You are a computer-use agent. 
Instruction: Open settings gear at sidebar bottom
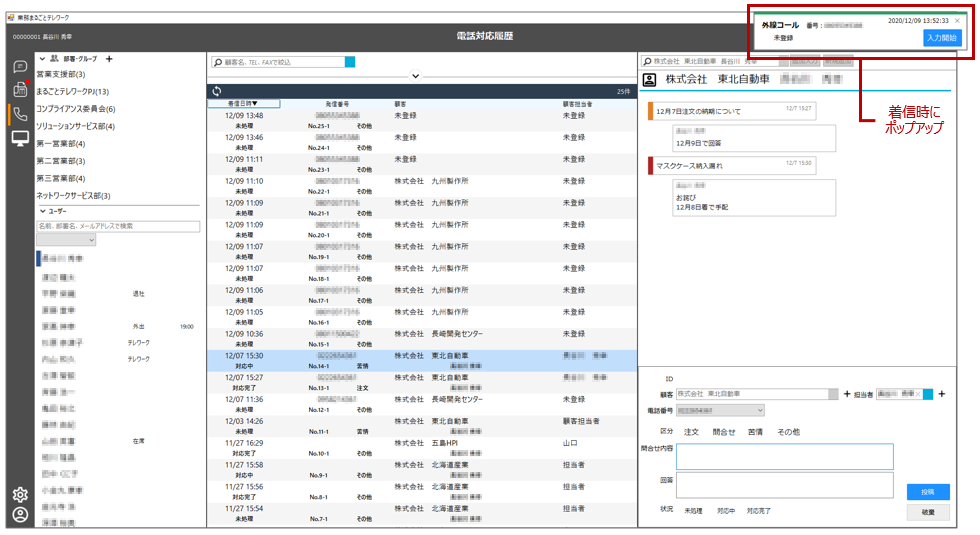[19, 494]
